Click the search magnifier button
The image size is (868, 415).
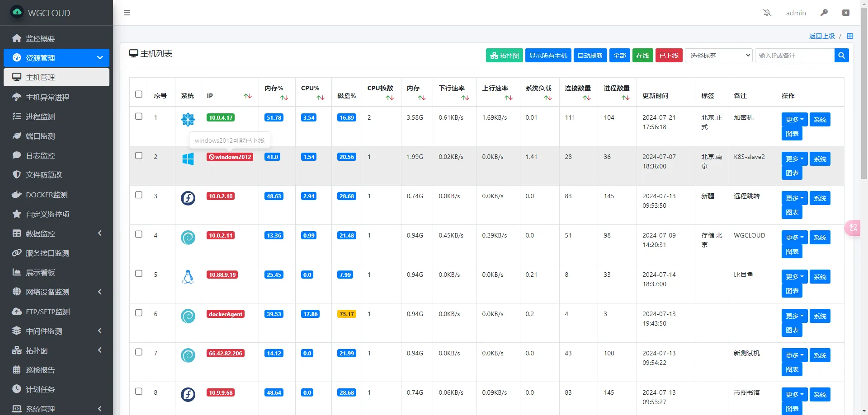(841, 56)
